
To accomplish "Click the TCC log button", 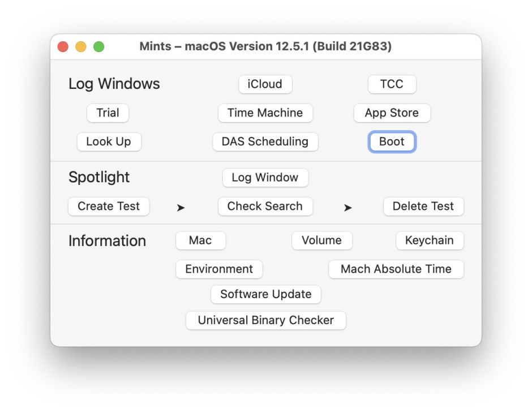I will click(x=392, y=84).
